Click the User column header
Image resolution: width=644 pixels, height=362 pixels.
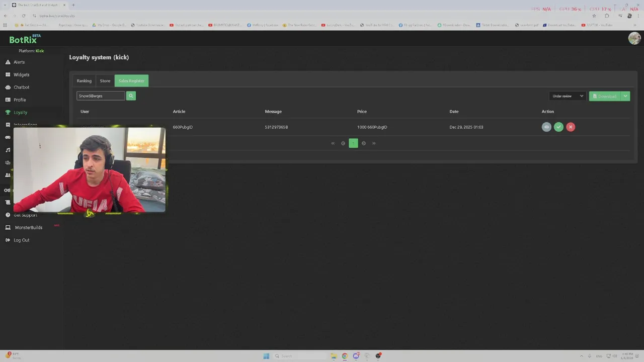85,112
